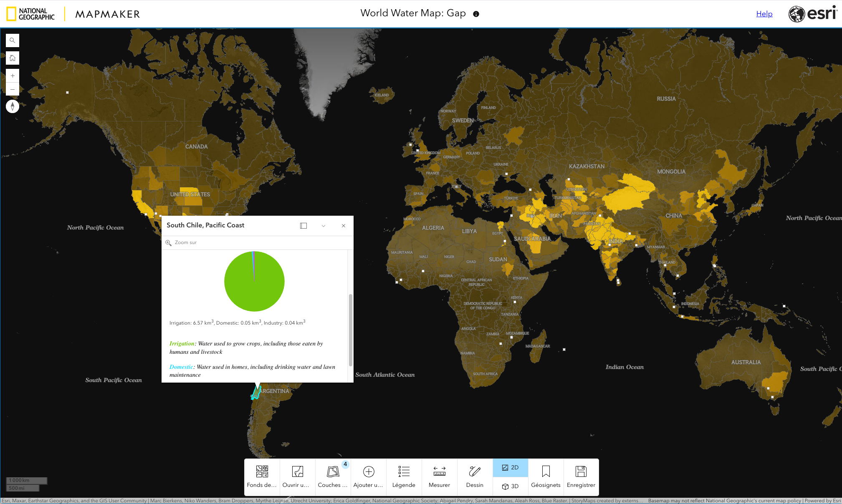Viewport: 842px width, 504px height.
Task: Open the Help link
Action: [x=764, y=14]
